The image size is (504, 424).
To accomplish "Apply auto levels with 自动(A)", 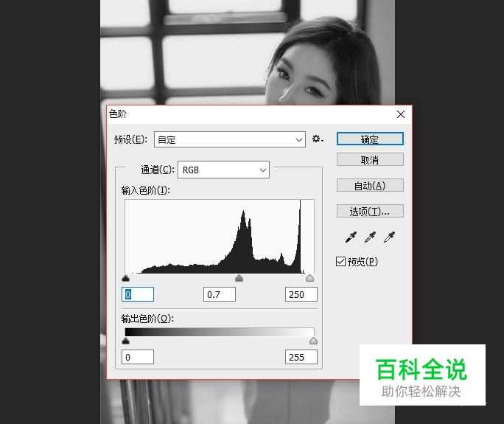I will (x=370, y=185).
